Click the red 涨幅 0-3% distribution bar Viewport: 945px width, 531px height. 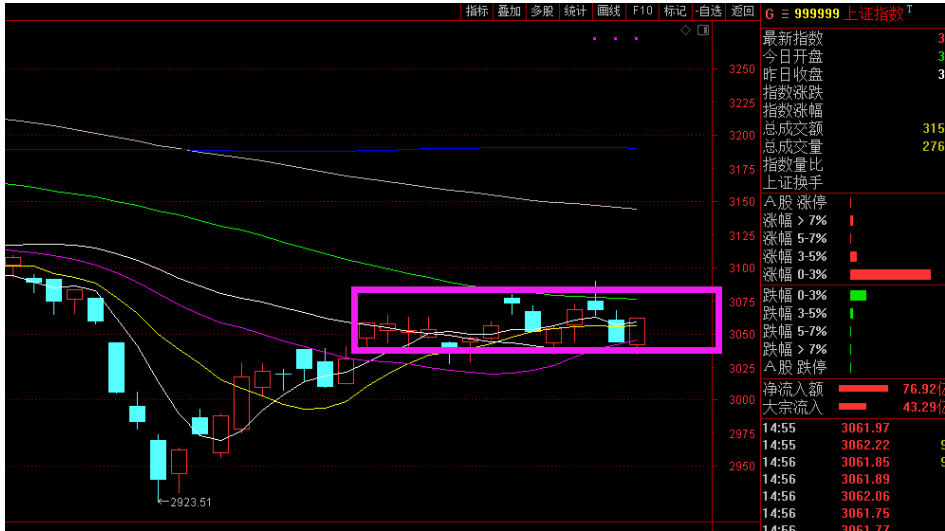[890, 275]
